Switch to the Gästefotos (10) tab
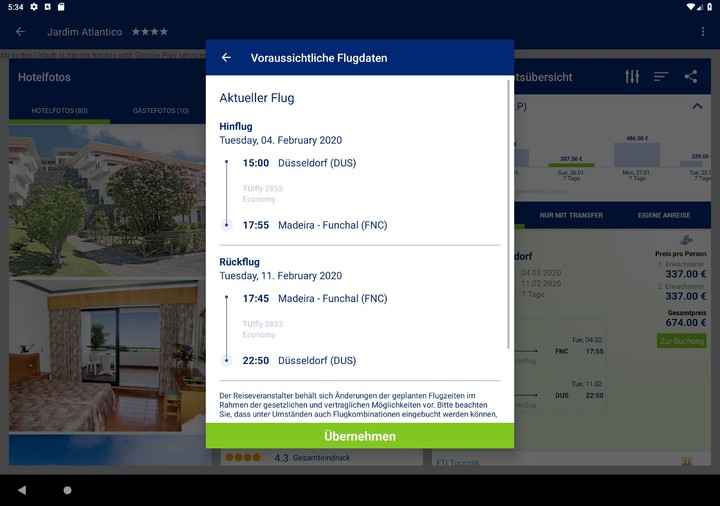 pos(161,111)
